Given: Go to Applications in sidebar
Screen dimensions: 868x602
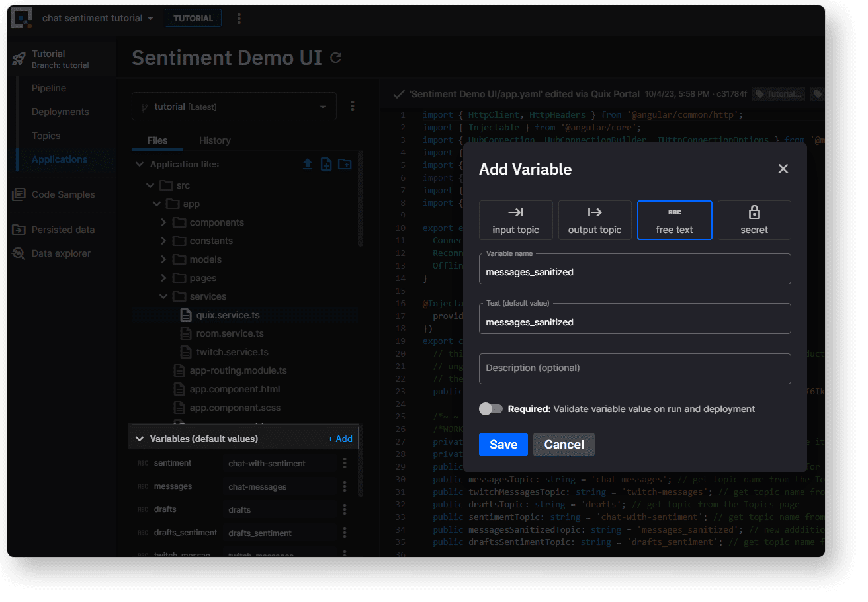Looking at the screenshot, I should [x=60, y=159].
